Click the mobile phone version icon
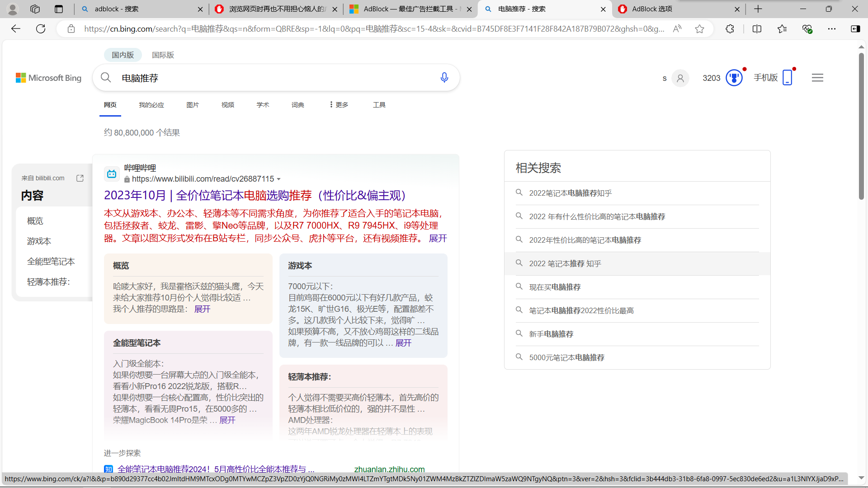This screenshot has height=488, width=868. pos(788,78)
